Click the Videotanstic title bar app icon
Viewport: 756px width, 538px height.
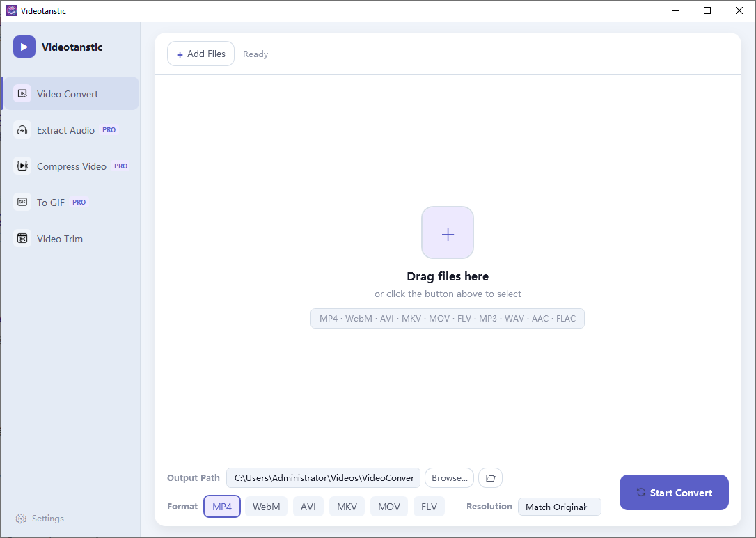point(12,10)
